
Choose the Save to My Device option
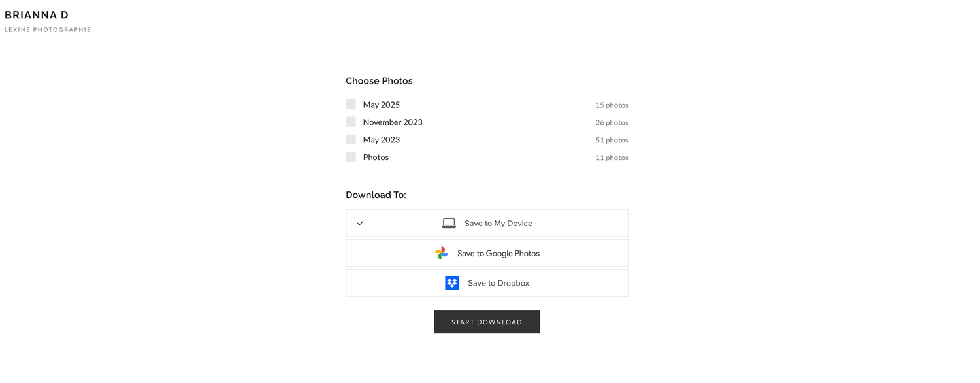tap(487, 223)
